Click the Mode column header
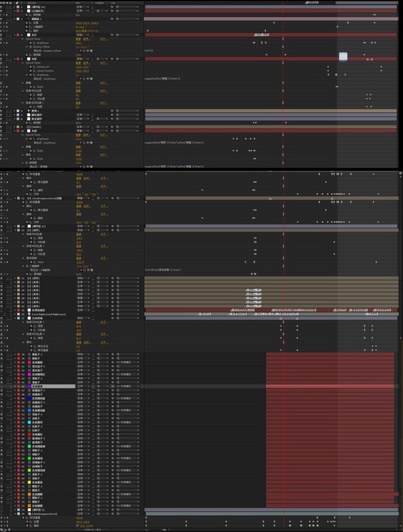The width and height of the screenshot is (403, 532). (x=79, y=3)
